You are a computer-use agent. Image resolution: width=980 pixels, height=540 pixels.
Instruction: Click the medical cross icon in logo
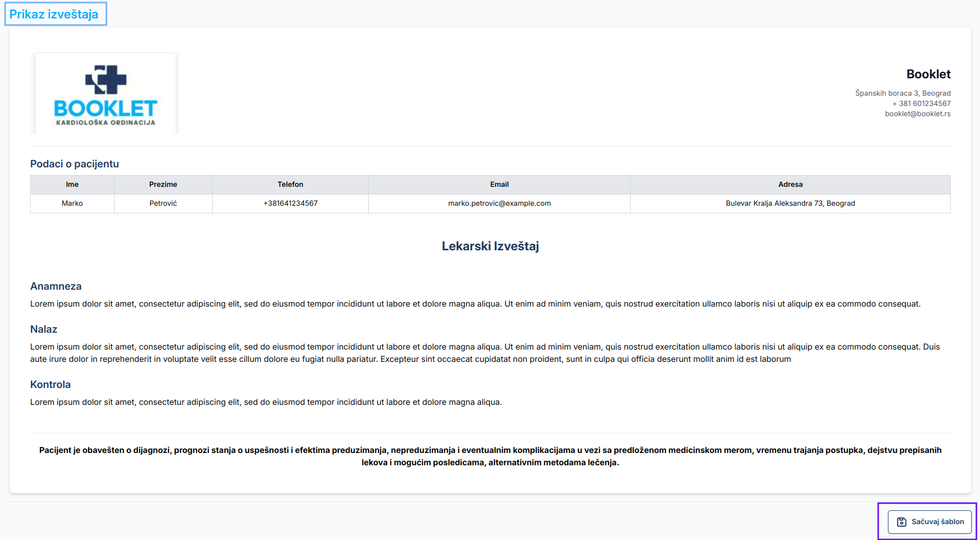[106, 79]
